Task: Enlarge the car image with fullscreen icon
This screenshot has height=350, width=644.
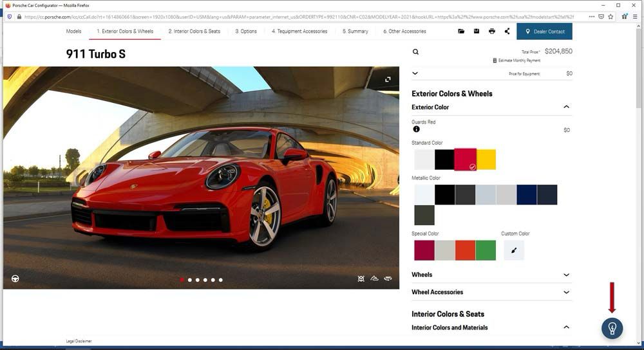Action: tap(388, 79)
